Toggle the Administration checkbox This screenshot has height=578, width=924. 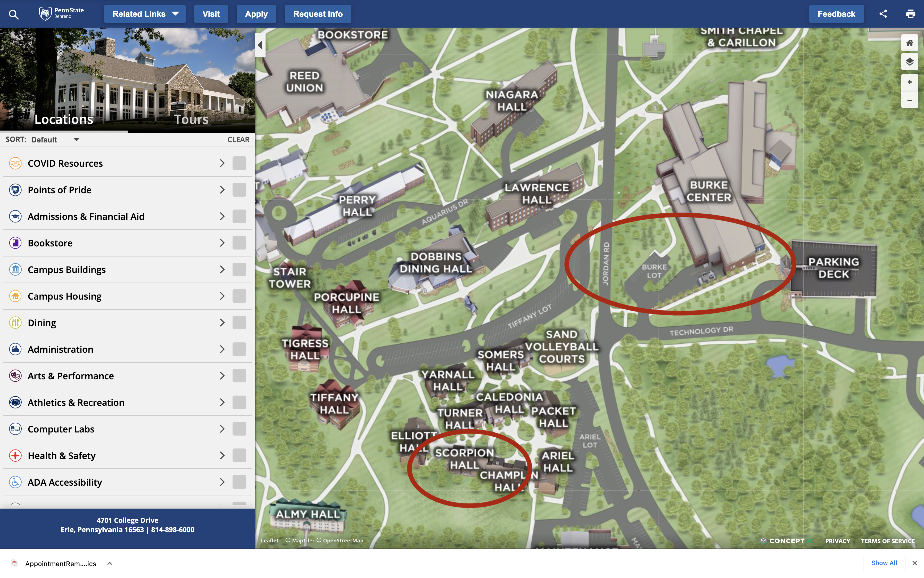[x=240, y=349]
